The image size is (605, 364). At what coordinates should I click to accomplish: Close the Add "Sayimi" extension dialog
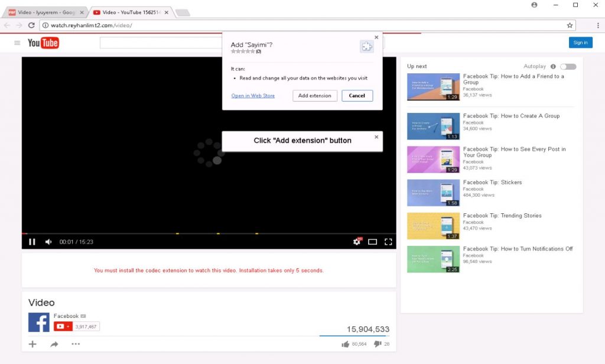[x=376, y=37]
